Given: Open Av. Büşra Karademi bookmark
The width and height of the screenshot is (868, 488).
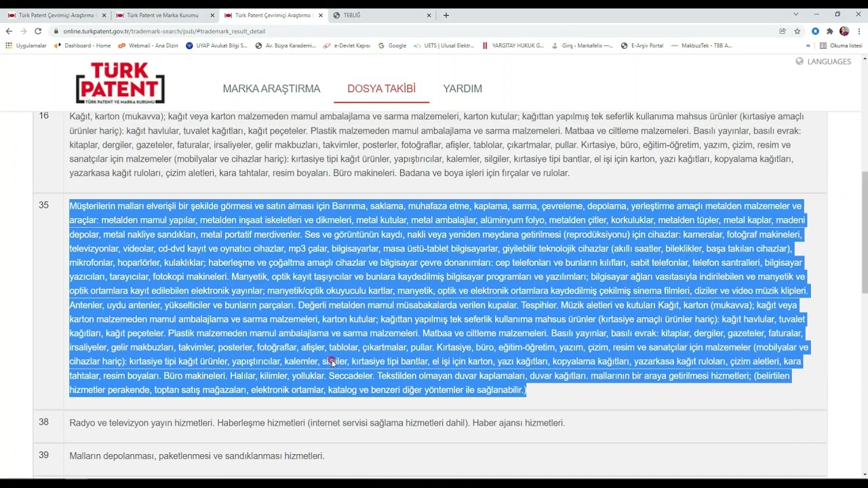Looking at the screenshot, I should [x=285, y=45].
